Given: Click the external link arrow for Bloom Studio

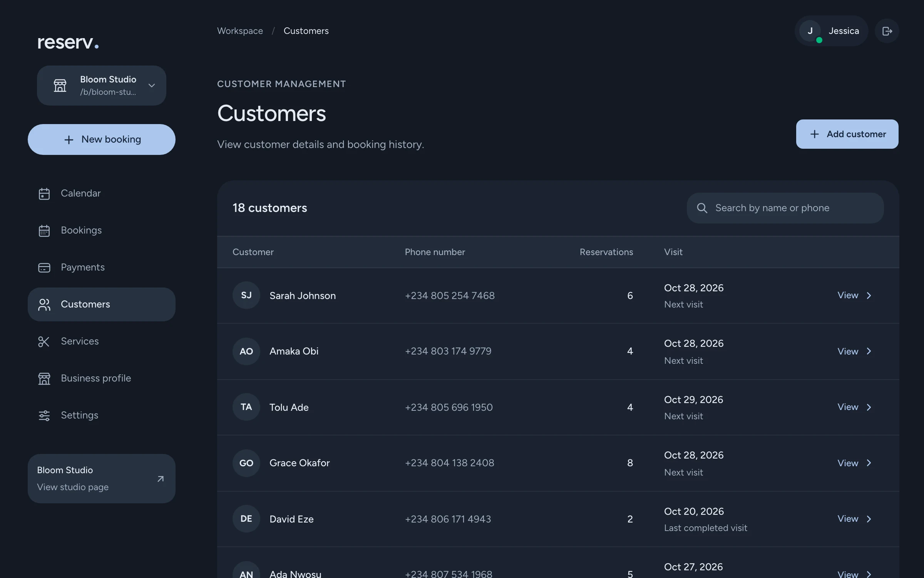Looking at the screenshot, I should pyautogui.click(x=161, y=479).
